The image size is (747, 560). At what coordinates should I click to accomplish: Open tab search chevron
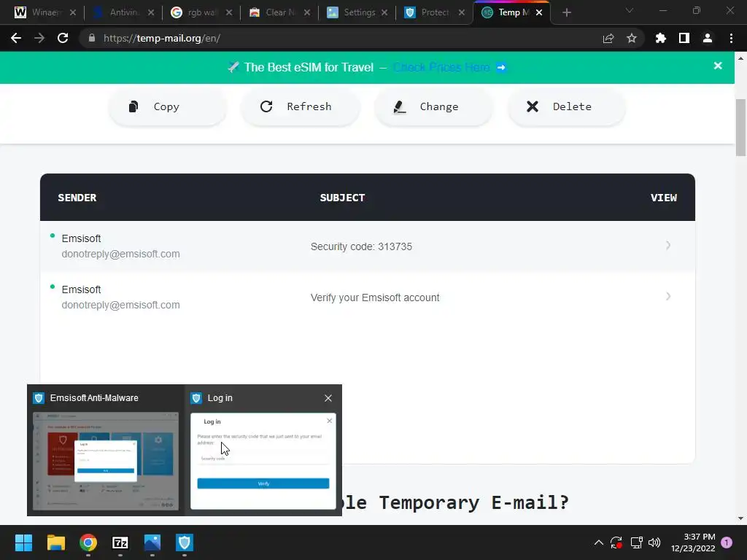[630, 10]
